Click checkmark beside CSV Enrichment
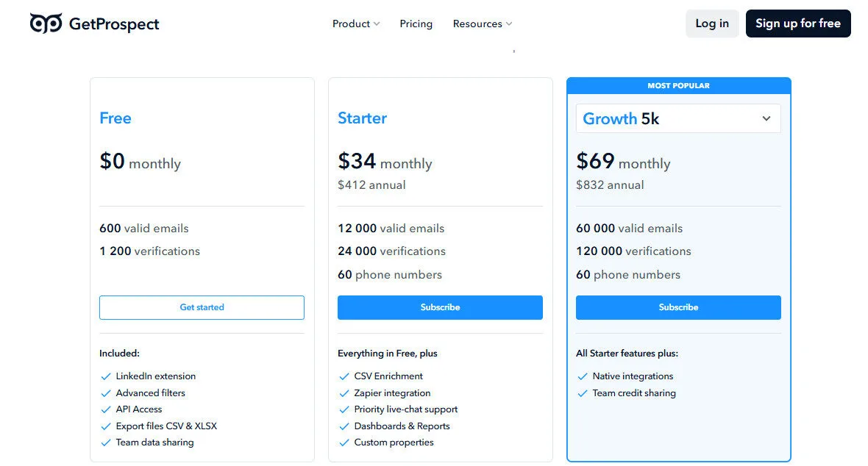The height and width of the screenshot is (466, 868). [344, 376]
